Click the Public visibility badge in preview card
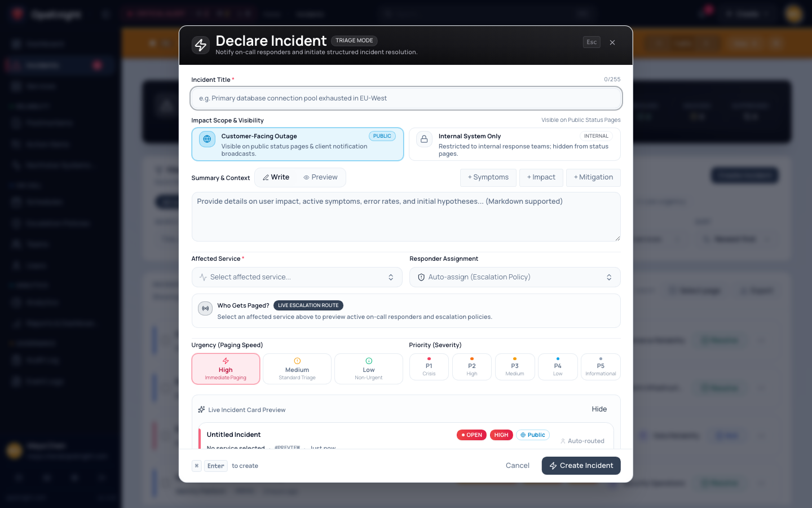 pos(533,435)
